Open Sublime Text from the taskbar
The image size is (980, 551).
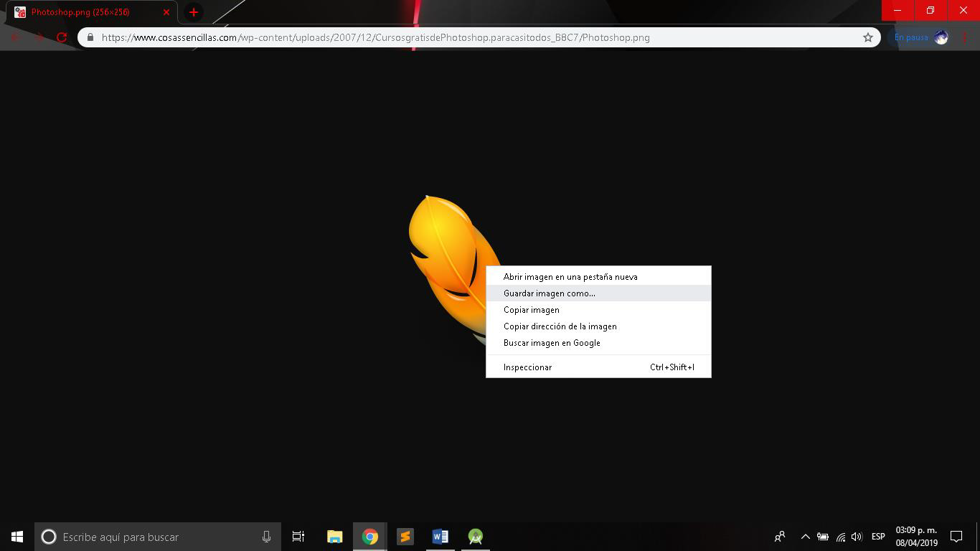click(x=405, y=537)
